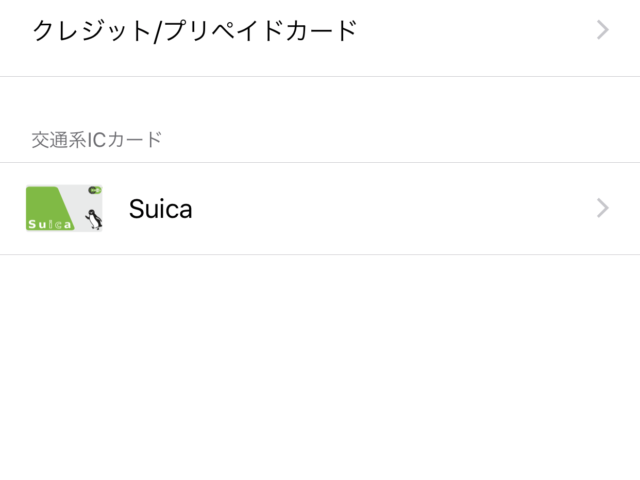Tap the Suica card thumbnail image
640x480 pixels.
tap(64, 208)
